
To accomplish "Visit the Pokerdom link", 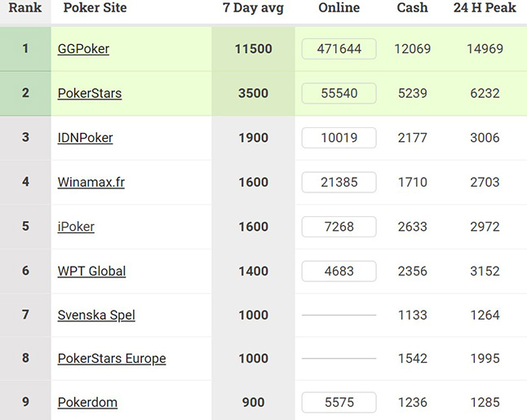I will pos(87,403).
